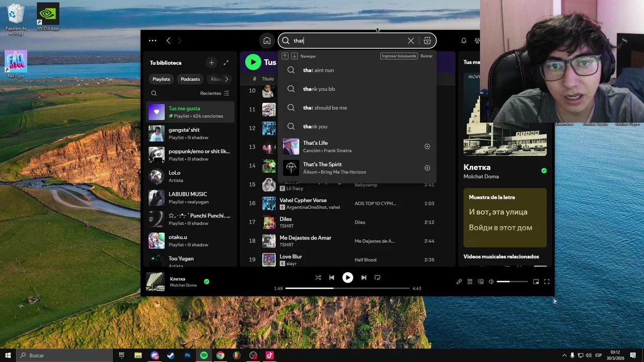
Task: Click the song progress bar
Action: (347, 289)
